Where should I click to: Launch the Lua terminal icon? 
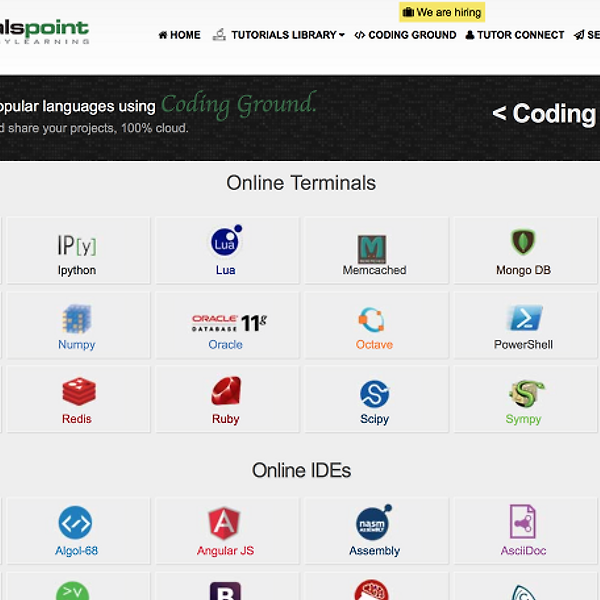[x=225, y=242]
